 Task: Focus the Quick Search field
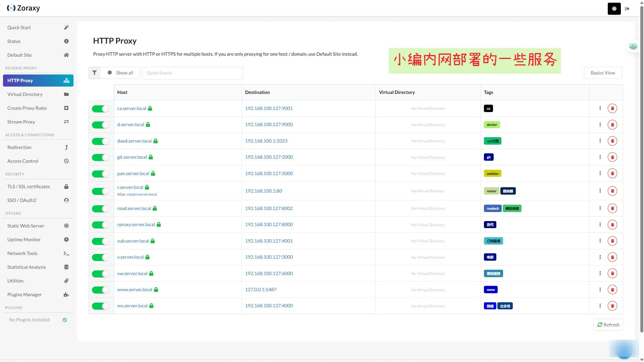tap(192, 73)
